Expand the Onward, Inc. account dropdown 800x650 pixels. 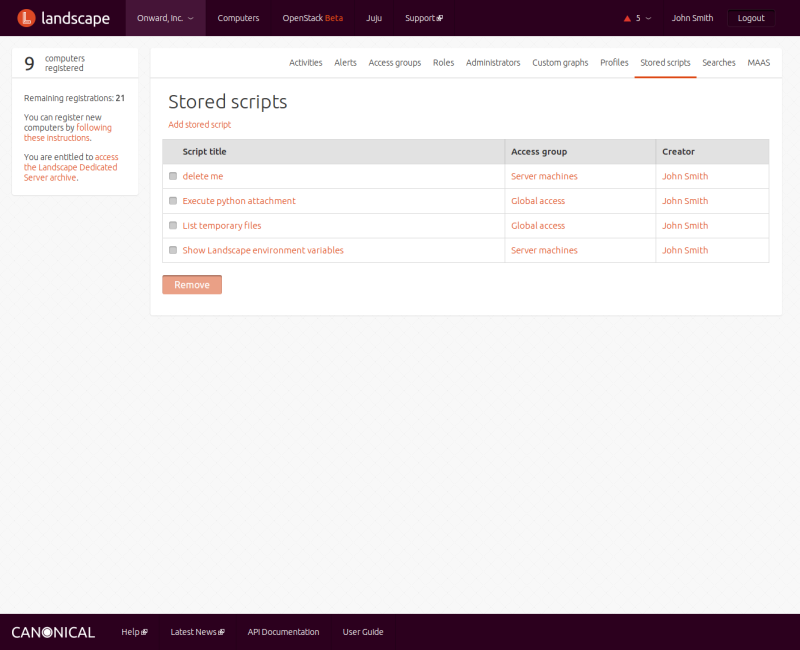[x=165, y=18]
